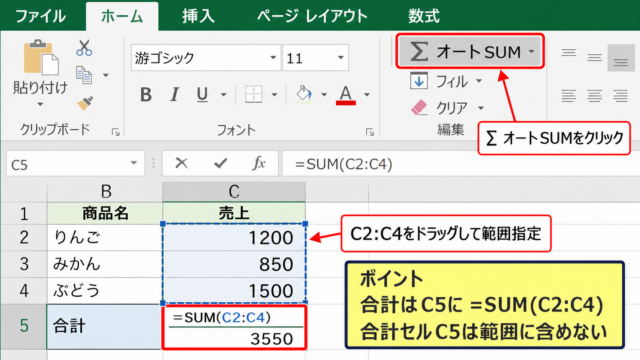This screenshot has height=360, width=640.
Task: Expand the AutoSum dropdown arrow
Action: click(531, 51)
